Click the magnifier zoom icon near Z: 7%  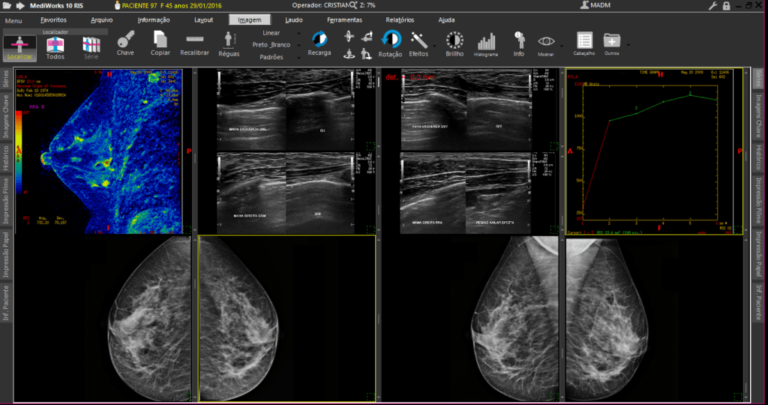354,5
